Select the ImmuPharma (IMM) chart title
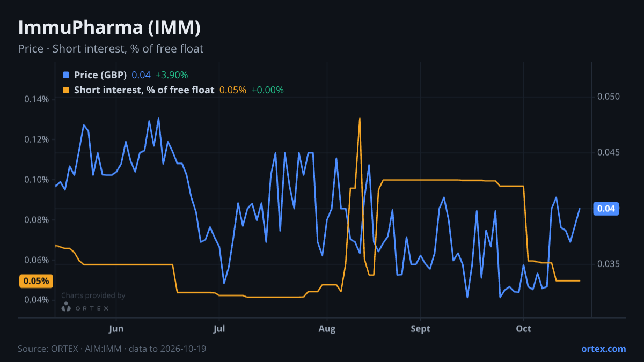 pyautogui.click(x=109, y=27)
